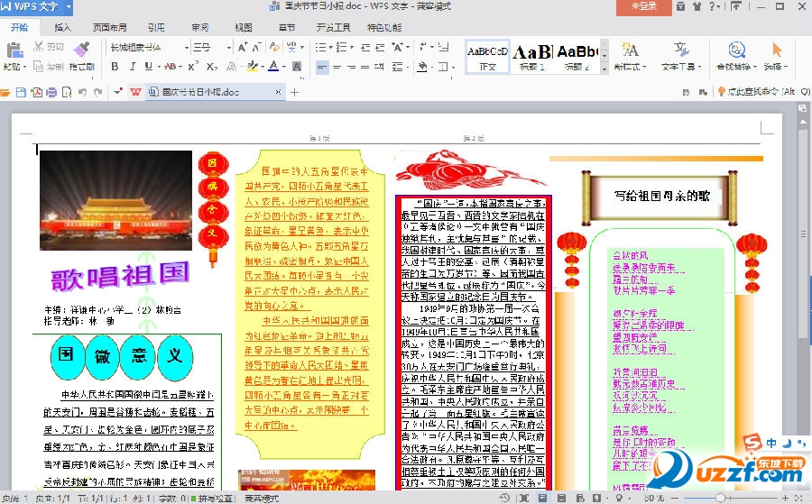
Task: Expand the bullet list dropdown arrow
Action: (330, 48)
